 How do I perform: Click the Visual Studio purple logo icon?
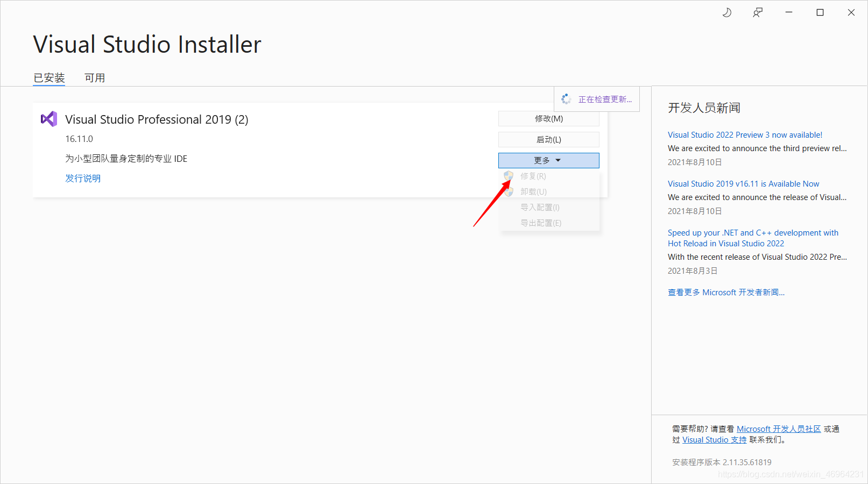click(x=49, y=119)
